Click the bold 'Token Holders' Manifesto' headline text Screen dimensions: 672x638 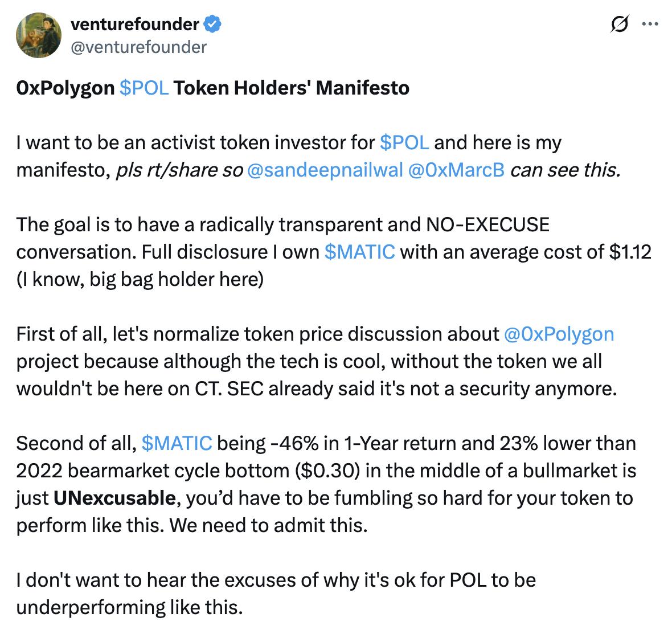291,88
